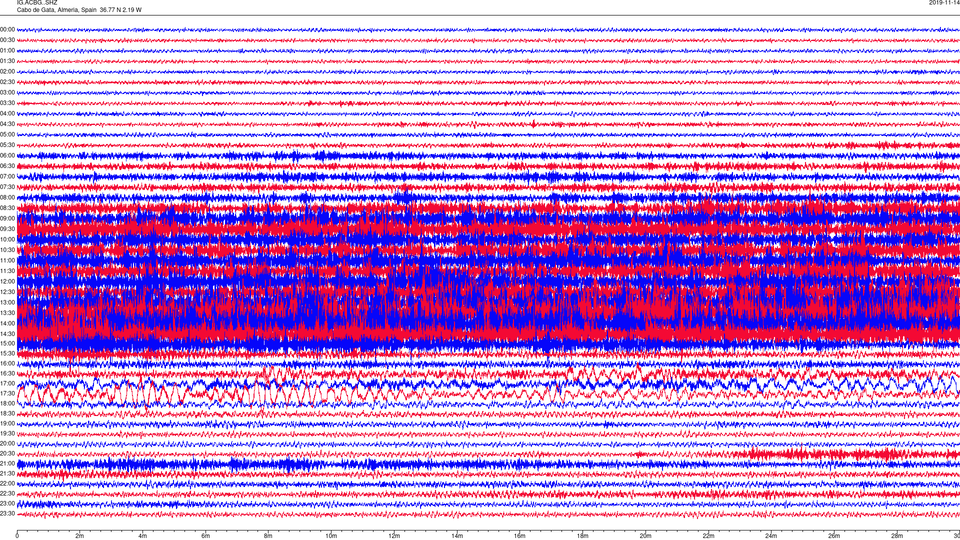960x540 pixels.
Task: Click the 6m tick on the time axis
Action: [x=206, y=536]
